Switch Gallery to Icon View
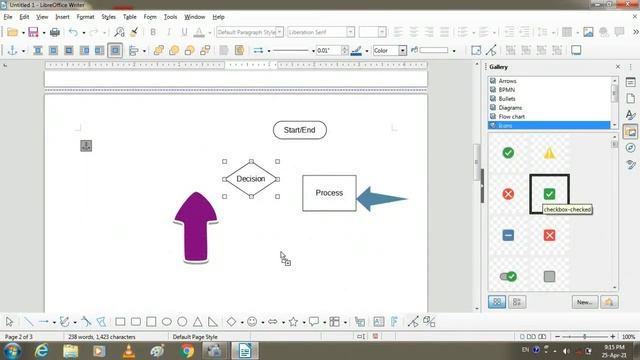Viewport: 640px width, 360px height. (x=497, y=302)
